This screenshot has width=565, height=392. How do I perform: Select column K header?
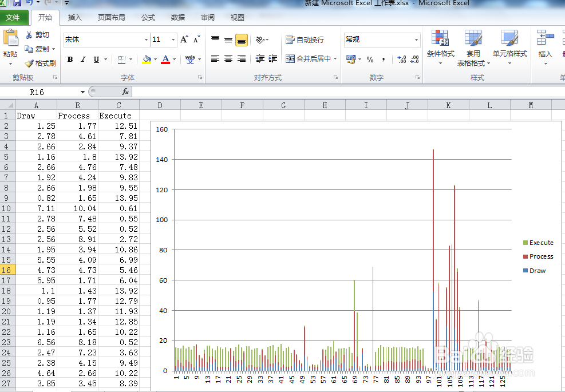click(x=448, y=105)
